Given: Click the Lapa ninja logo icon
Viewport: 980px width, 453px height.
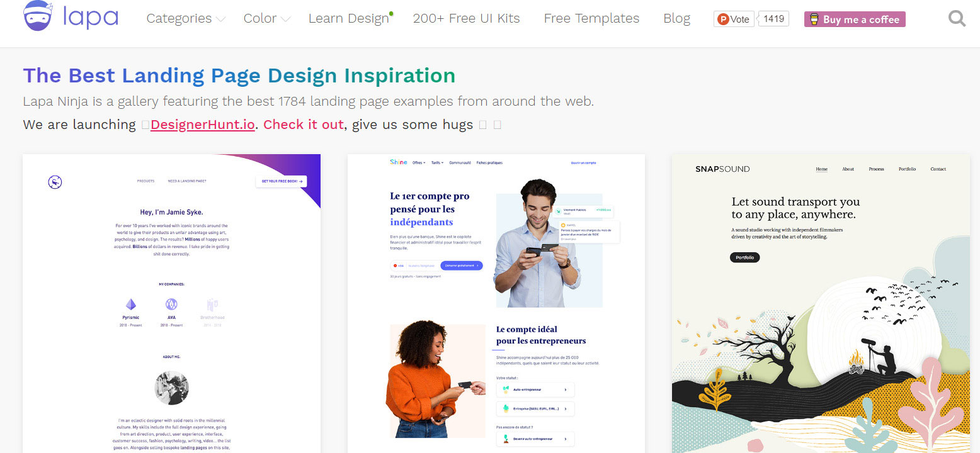Looking at the screenshot, I should pyautogui.click(x=39, y=16).
